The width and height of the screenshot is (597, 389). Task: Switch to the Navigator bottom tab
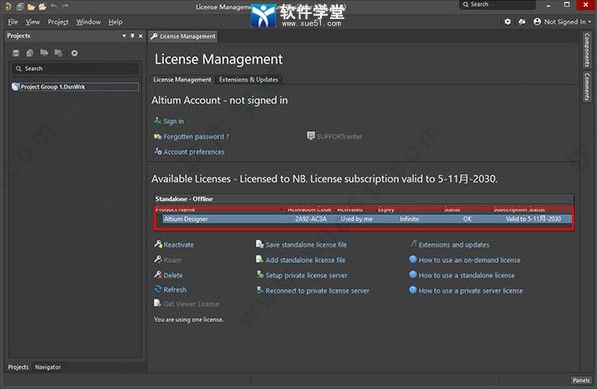[48, 367]
